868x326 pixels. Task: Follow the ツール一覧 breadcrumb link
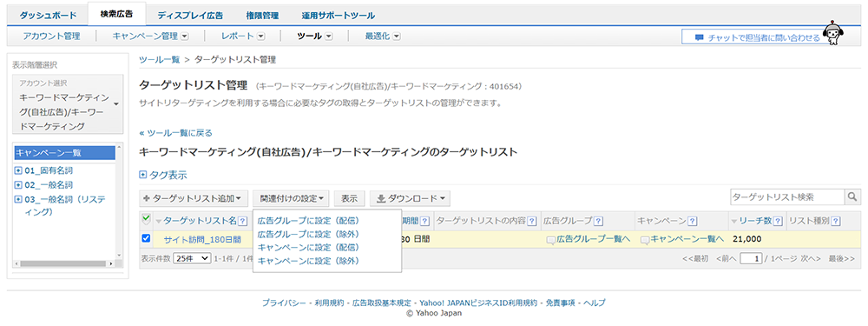[160, 59]
